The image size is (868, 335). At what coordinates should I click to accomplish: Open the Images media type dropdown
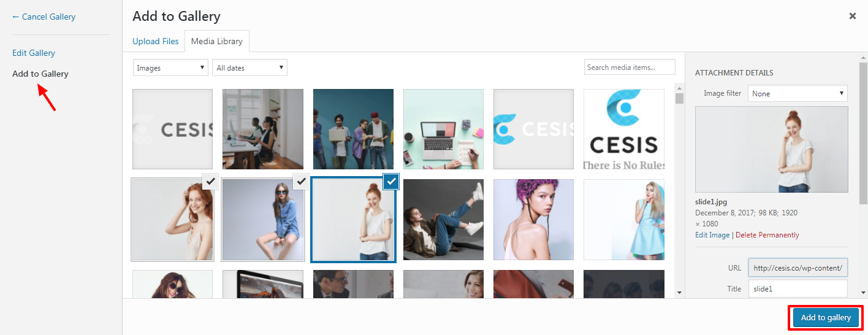click(x=170, y=68)
